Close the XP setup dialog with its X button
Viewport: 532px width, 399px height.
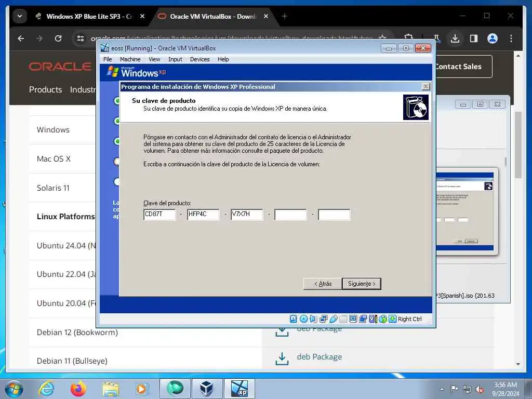426,87
